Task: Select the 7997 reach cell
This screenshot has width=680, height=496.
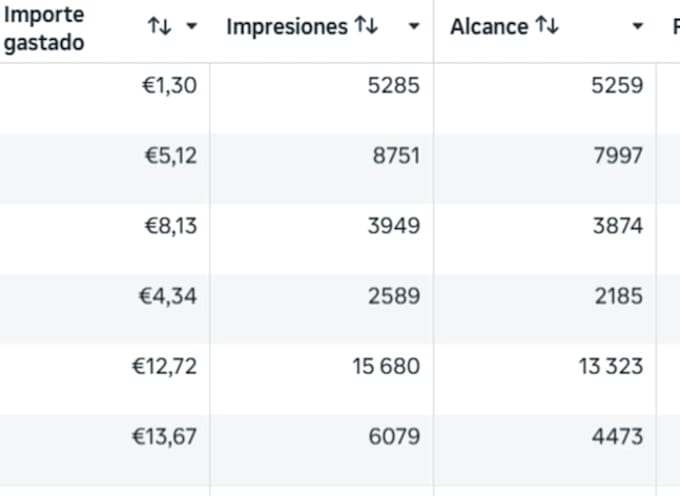Action: click(618, 156)
